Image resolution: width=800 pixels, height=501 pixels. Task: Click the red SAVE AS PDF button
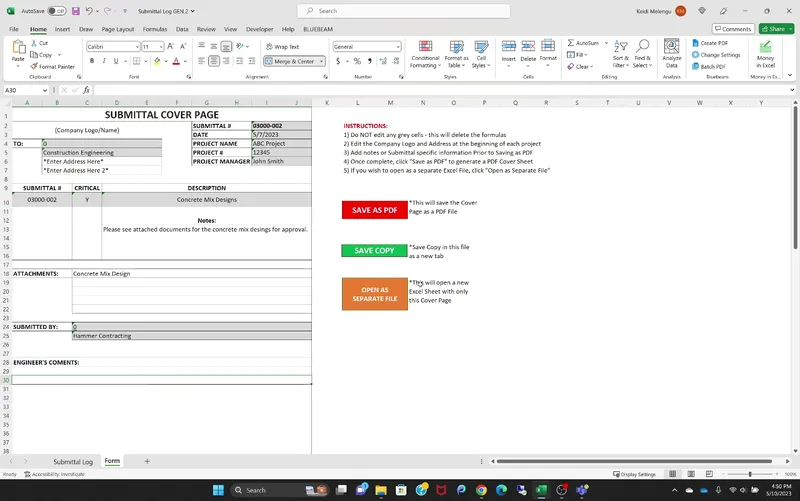tap(374, 210)
